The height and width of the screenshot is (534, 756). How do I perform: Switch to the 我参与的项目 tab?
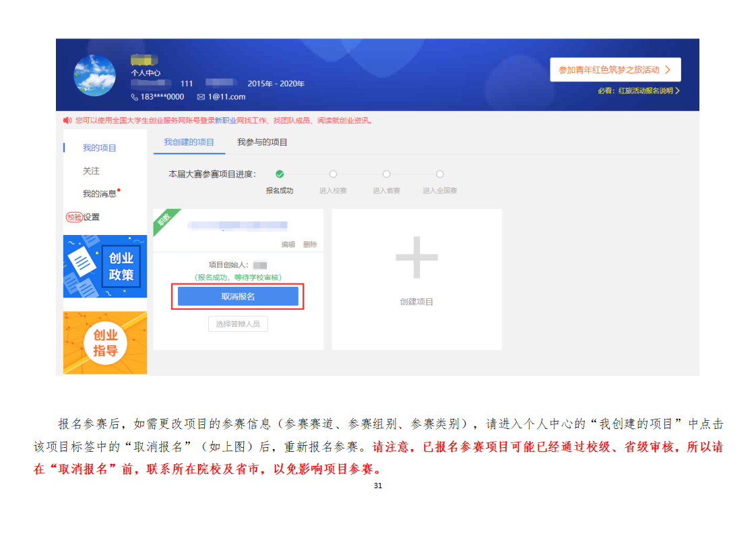(x=262, y=142)
